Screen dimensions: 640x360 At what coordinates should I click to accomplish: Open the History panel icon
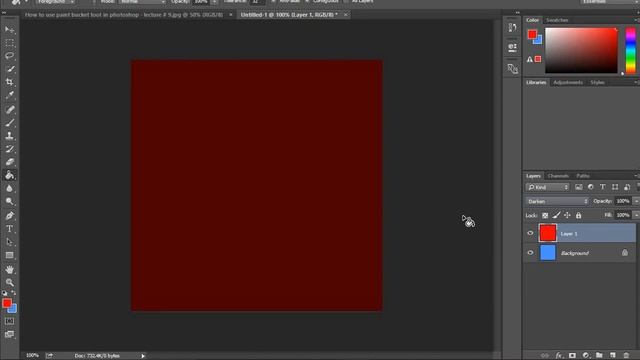click(513, 27)
